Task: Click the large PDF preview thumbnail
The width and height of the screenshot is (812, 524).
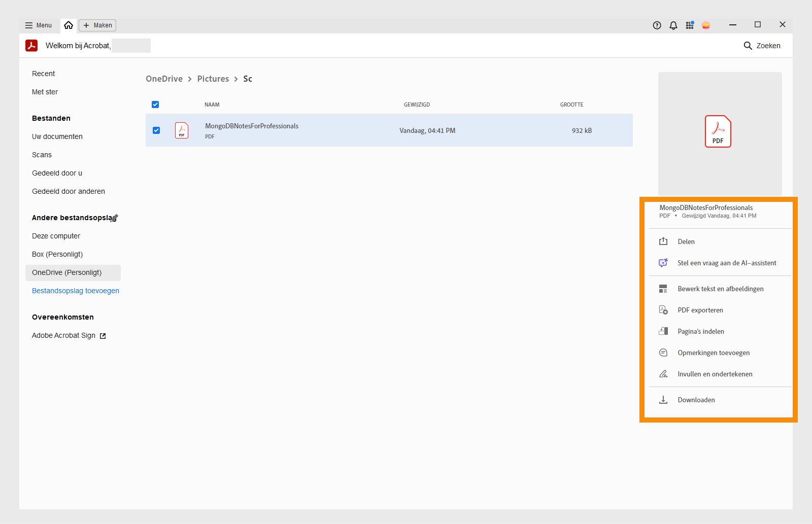Action: tap(718, 132)
